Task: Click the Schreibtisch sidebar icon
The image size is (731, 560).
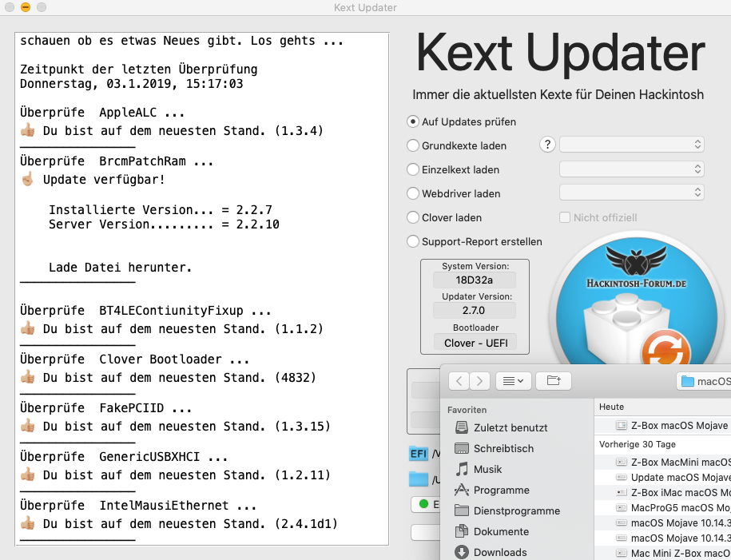Action: click(x=462, y=449)
